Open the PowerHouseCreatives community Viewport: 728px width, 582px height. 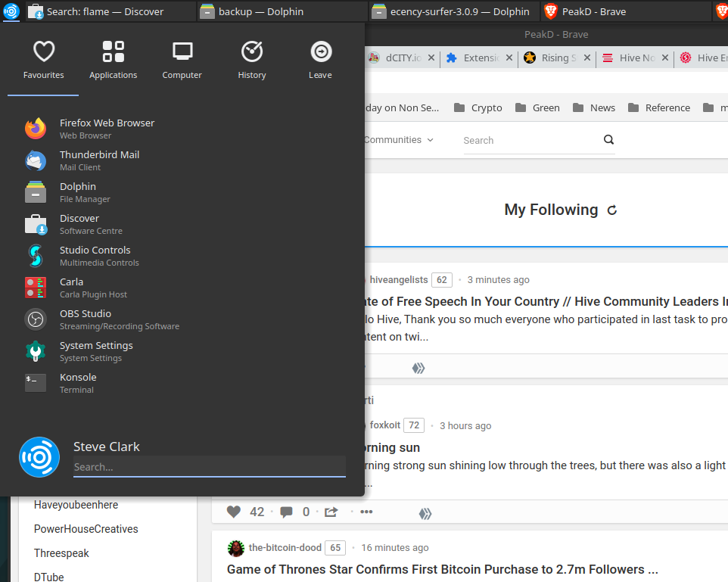click(86, 529)
